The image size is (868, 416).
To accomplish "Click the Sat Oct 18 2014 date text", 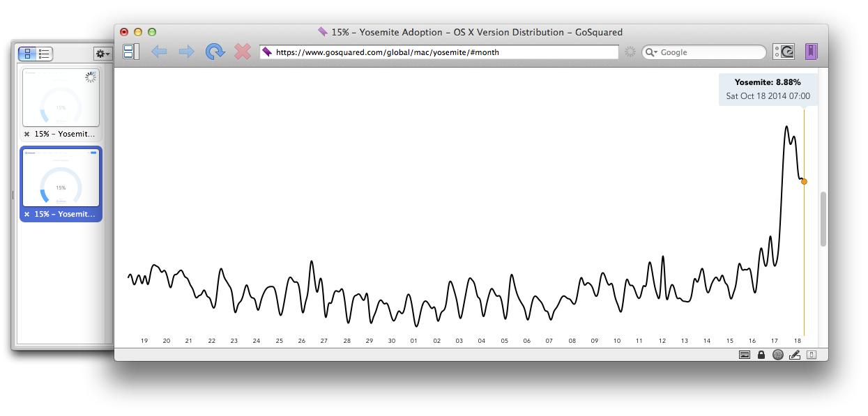I will pos(768,96).
